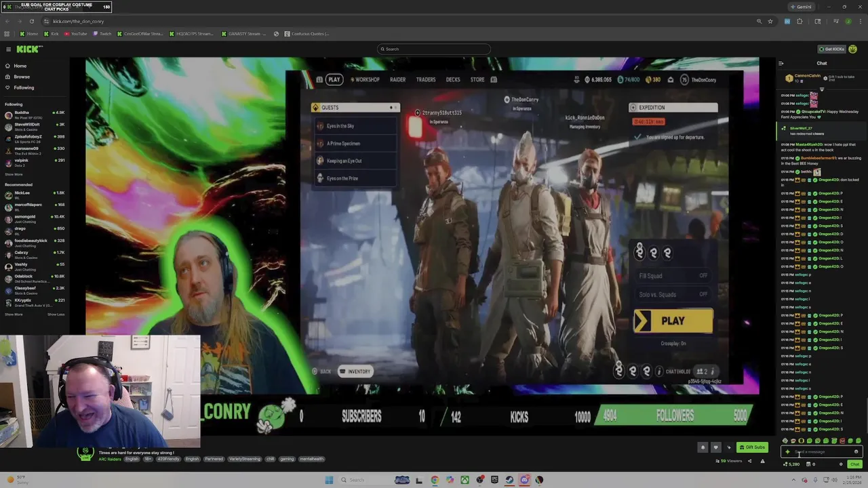Image resolution: width=868 pixels, height=488 pixels.
Task: Open recommended channel asmongold
Action: tap(34, 218)
